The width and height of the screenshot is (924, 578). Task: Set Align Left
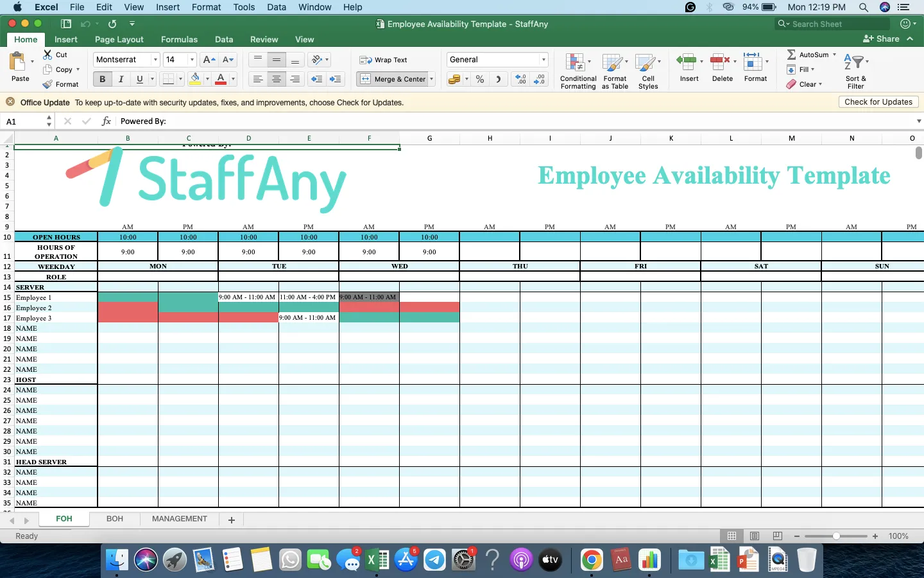(x=258, y=79)
